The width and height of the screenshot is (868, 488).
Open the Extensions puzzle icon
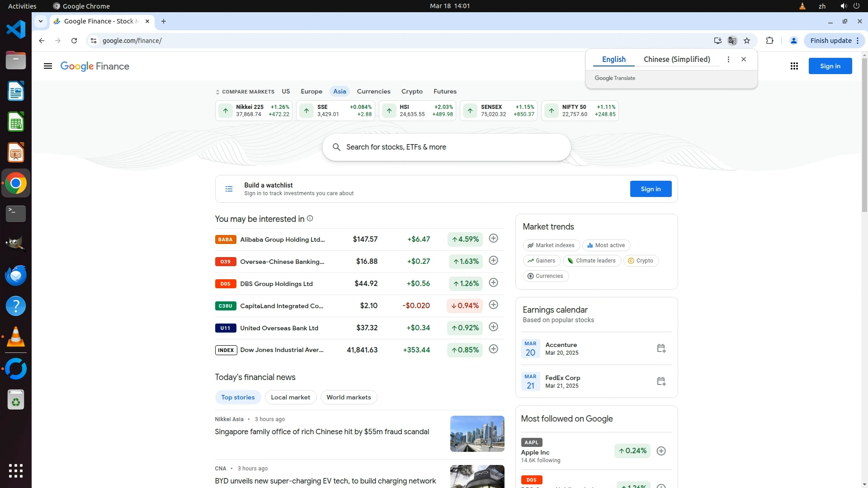[x=769, y=41]
